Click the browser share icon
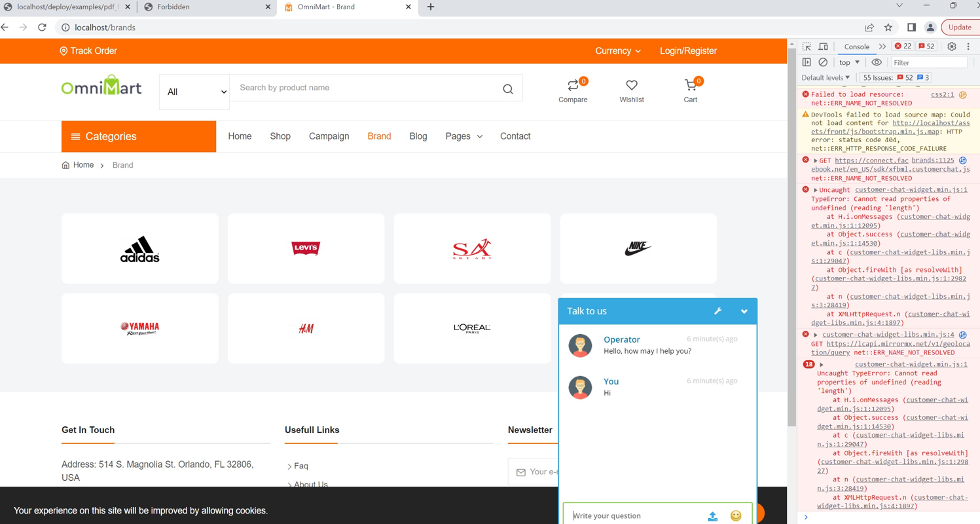This screenshot has width=980, height=524. tap(869, 28)
